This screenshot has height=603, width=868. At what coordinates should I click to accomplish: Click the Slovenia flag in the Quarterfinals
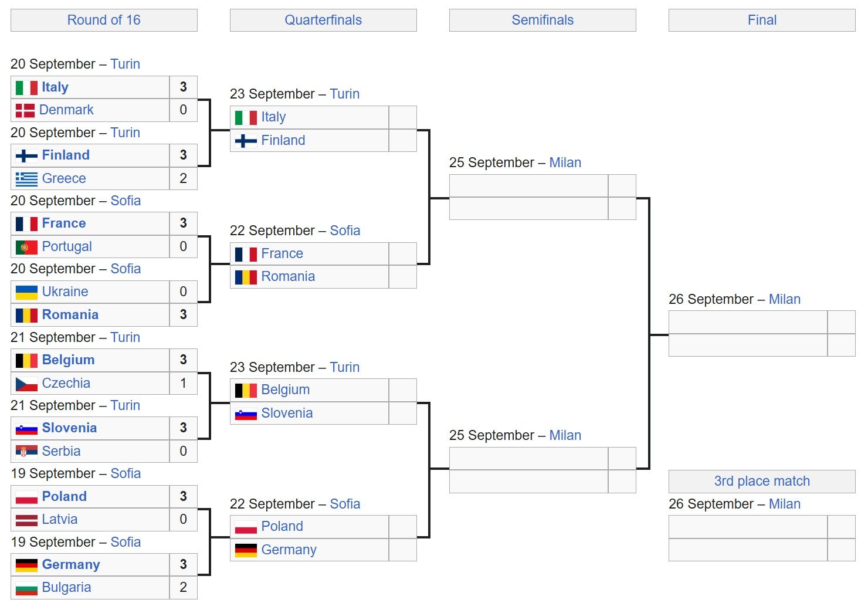click(x=246, y=414)
